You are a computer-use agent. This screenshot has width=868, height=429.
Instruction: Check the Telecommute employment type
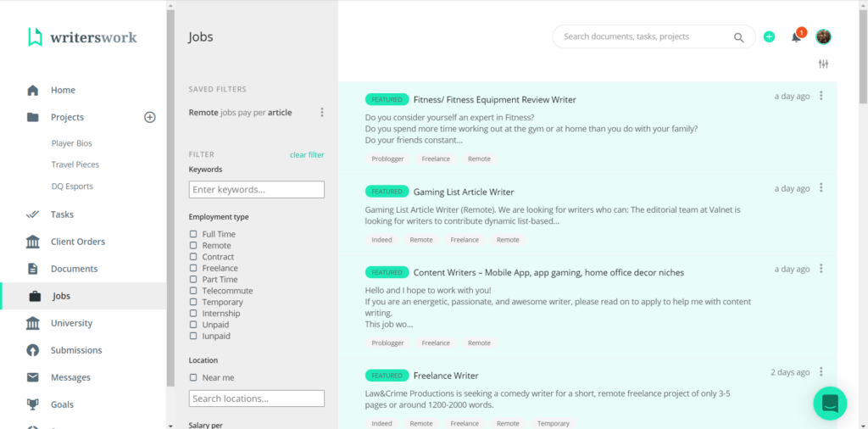coord(193,291)
